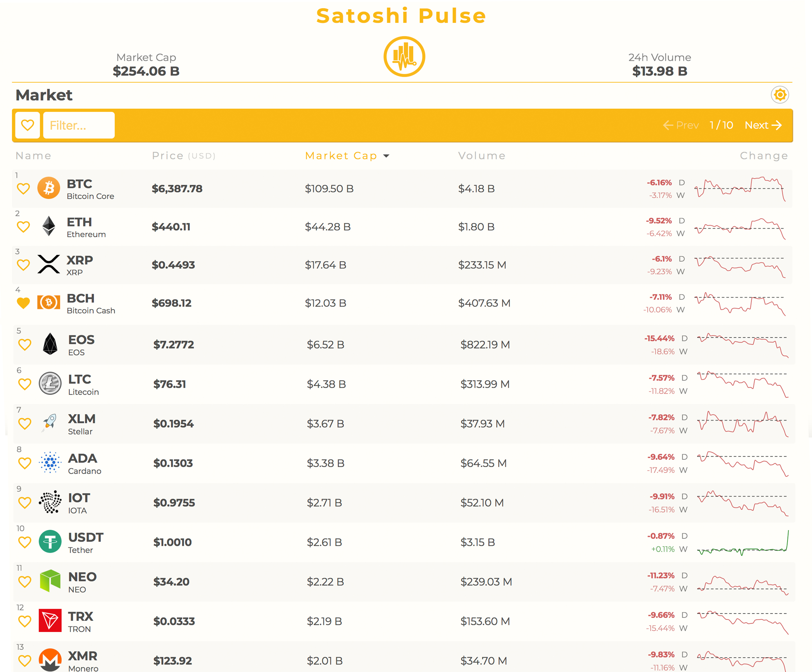
Task: Click the Filter text field
Action: 79,125
